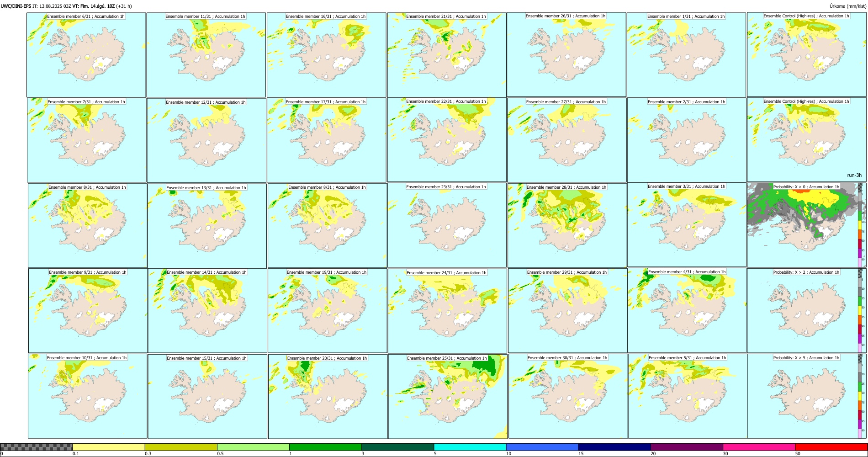Click the run-3h label
This screenshot has height=457, width=868.
(x=854, y=175)
